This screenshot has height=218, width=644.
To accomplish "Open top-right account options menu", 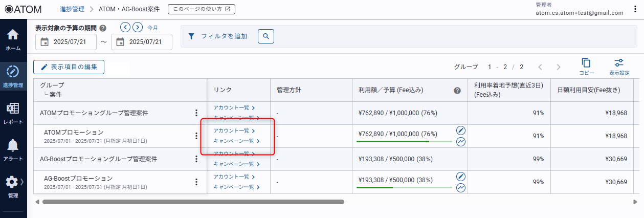I will tap(635, 9).
